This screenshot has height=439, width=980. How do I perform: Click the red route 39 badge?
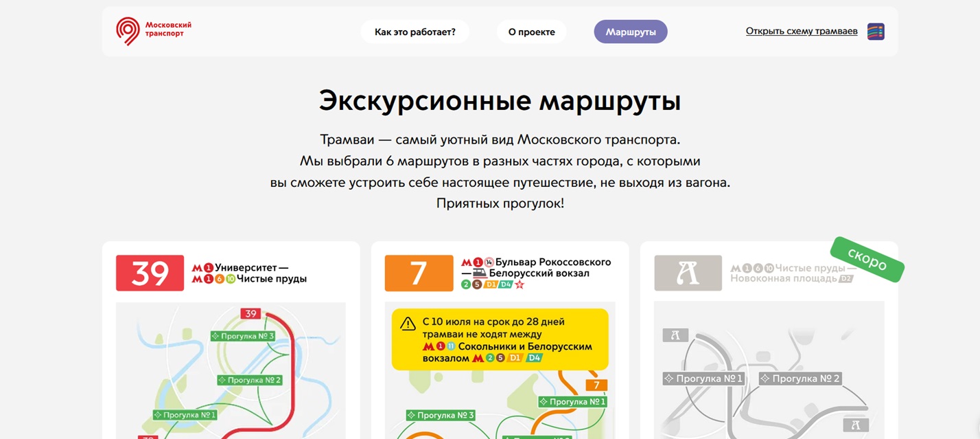pos(150,273)
